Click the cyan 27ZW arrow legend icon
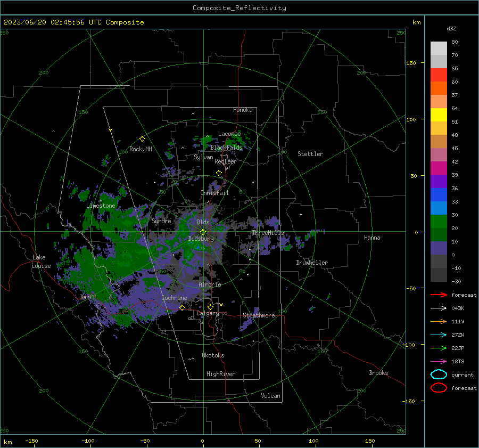 pyautogui.click(x=439, y=335)
